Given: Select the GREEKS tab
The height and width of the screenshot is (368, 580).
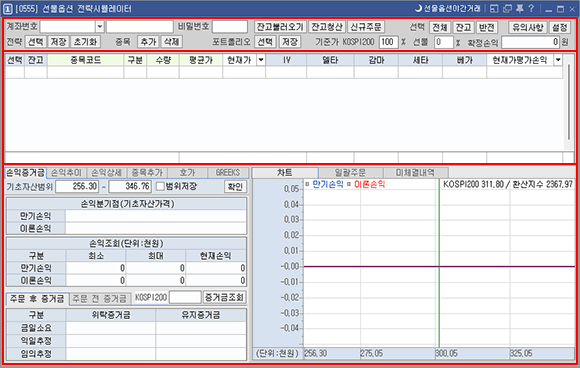Looking at the screenshot, I should (228, 173).
